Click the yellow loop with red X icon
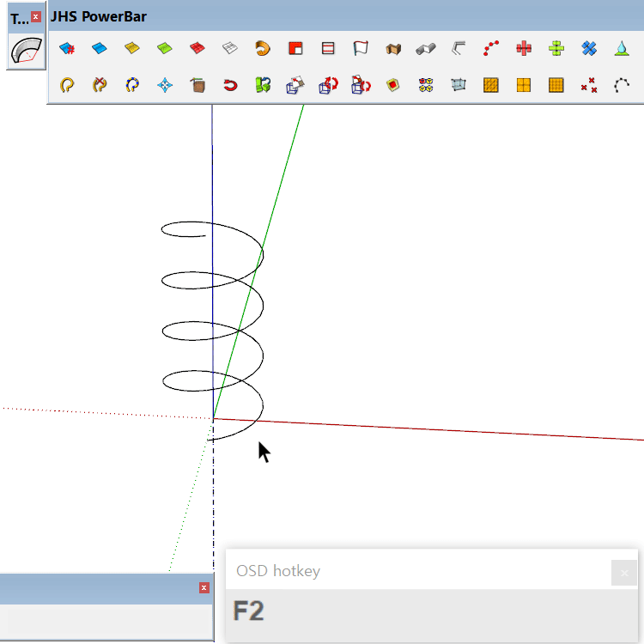 100,85
